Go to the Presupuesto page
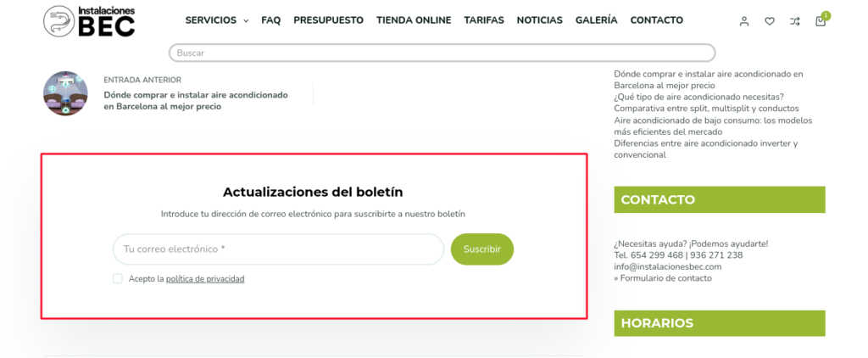 point(328,20)
